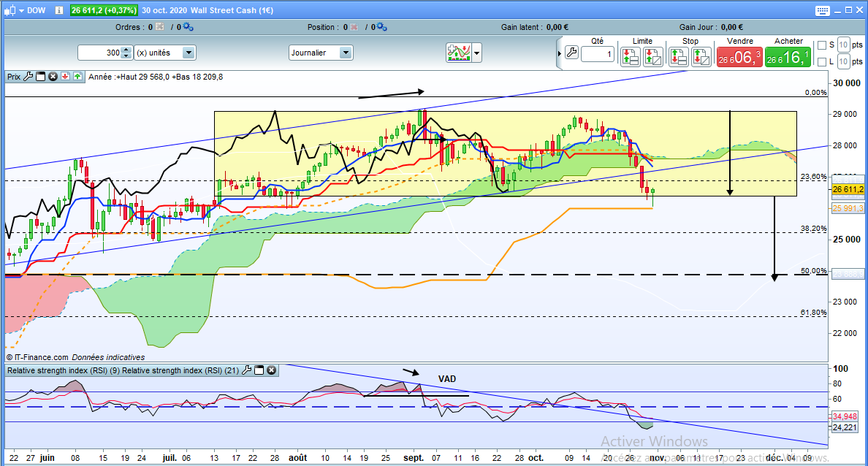Click the red down-arrow icon in Prix bar
Screen dimensions: 868x466
click(x=65, y=77)
